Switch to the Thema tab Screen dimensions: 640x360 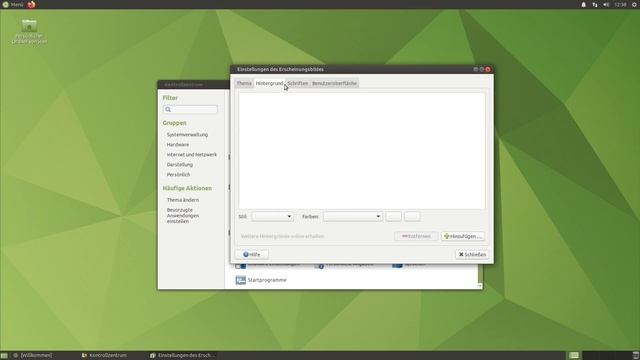(x=244, y=83)
